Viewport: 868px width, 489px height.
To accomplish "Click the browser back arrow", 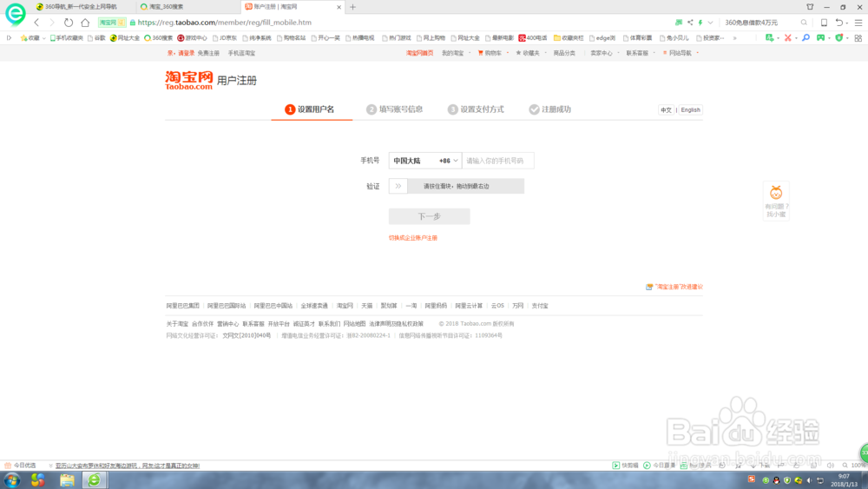I will tap(36, 23).
